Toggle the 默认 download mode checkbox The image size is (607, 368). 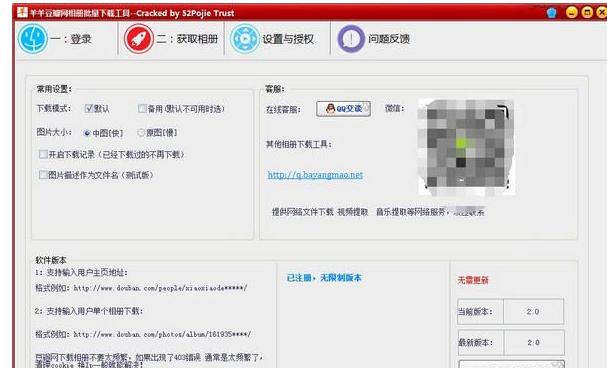(x=89, y=109)
